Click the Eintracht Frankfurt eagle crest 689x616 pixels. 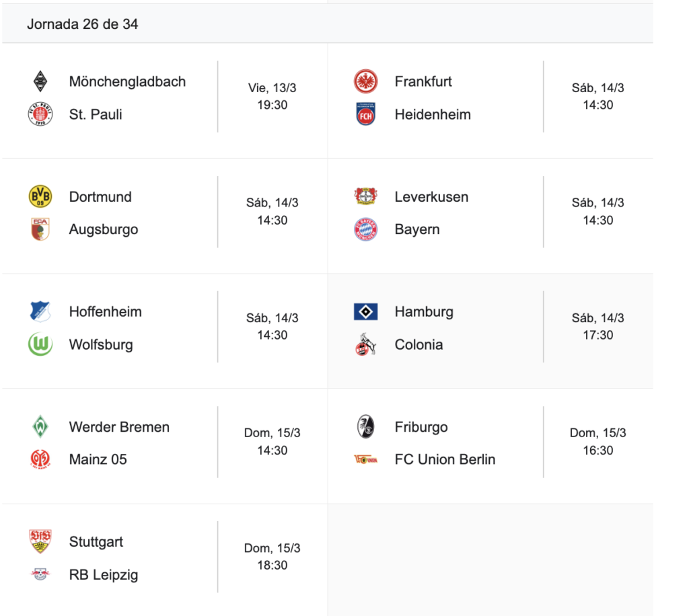(366, 81)
